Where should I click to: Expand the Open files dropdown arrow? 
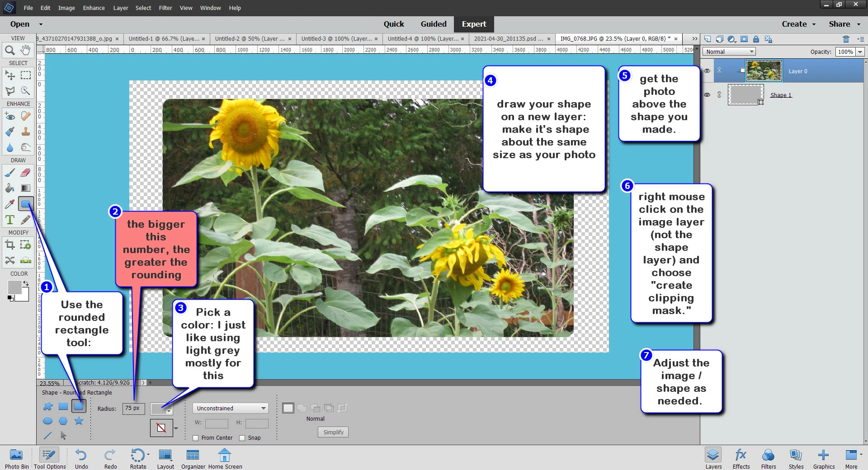(x=41, y=24)
